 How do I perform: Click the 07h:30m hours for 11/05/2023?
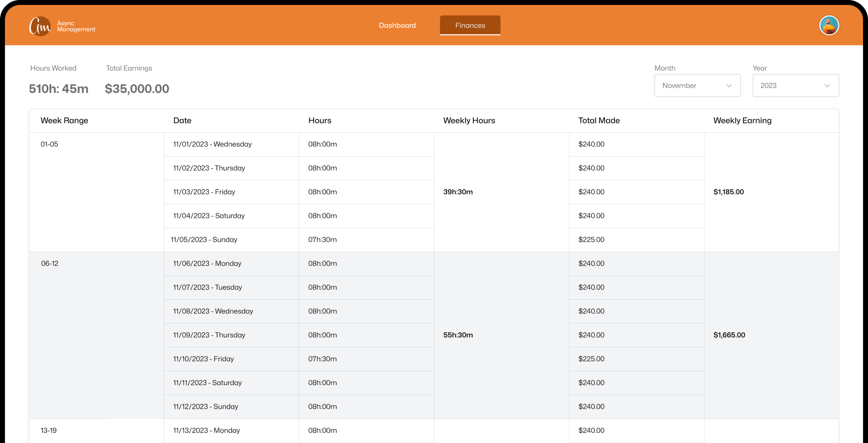click(x=323, y=240)
